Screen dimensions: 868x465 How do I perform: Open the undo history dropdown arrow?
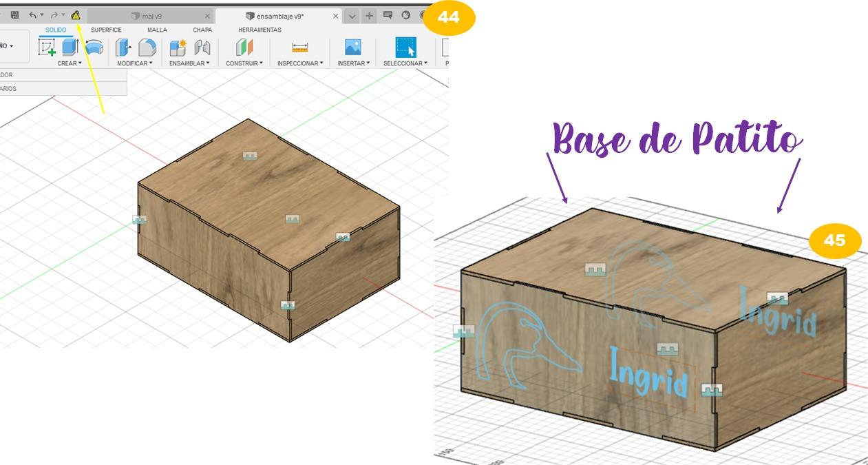pyautogui.click(x=41, y=15)
